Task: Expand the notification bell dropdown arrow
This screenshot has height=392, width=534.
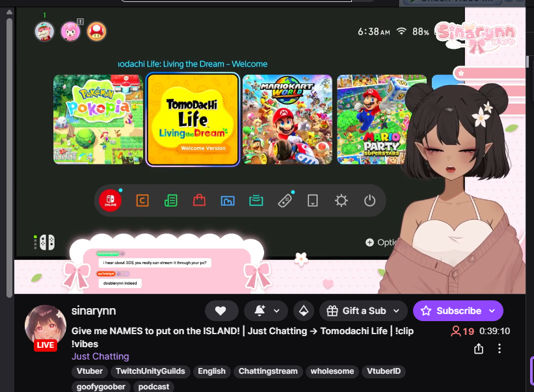Action: click(276, 311)
